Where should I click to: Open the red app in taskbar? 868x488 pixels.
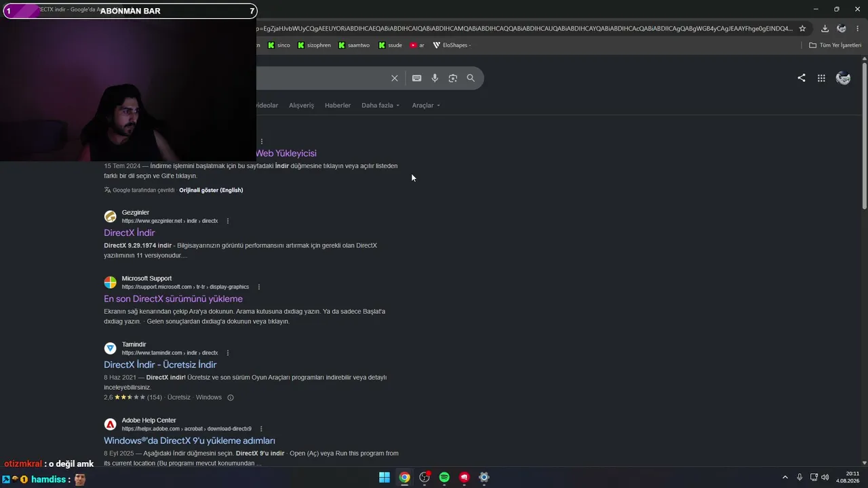[x=464, y=477]
